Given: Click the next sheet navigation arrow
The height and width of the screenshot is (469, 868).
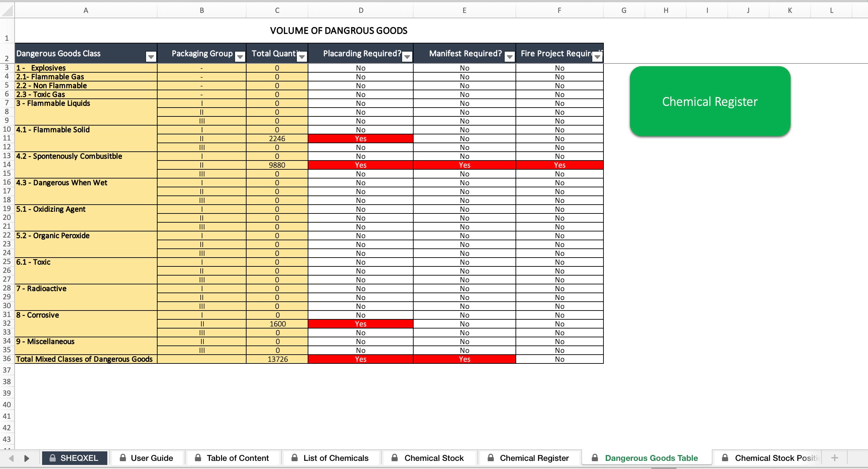Looking at the screenshot, I should click(27, 458).
